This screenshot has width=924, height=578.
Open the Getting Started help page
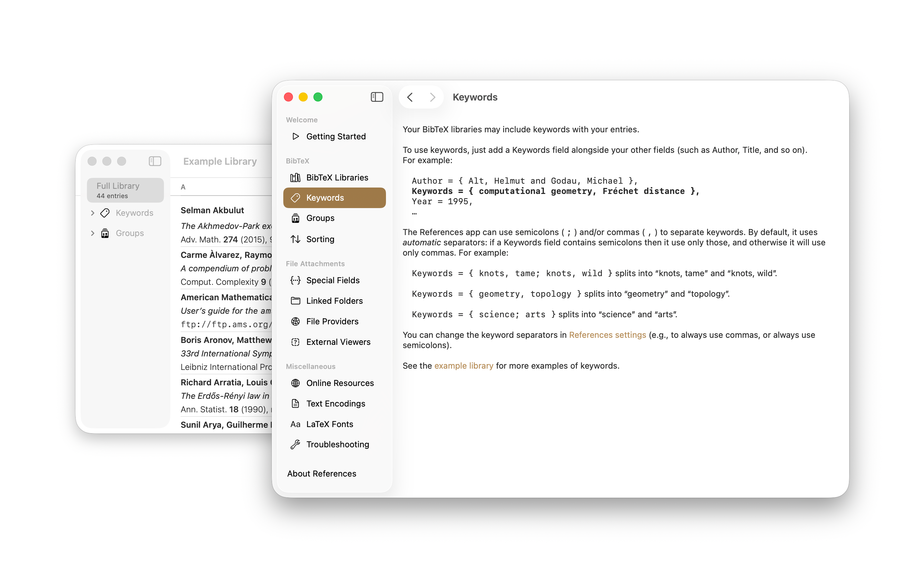(x=335, y=136)
